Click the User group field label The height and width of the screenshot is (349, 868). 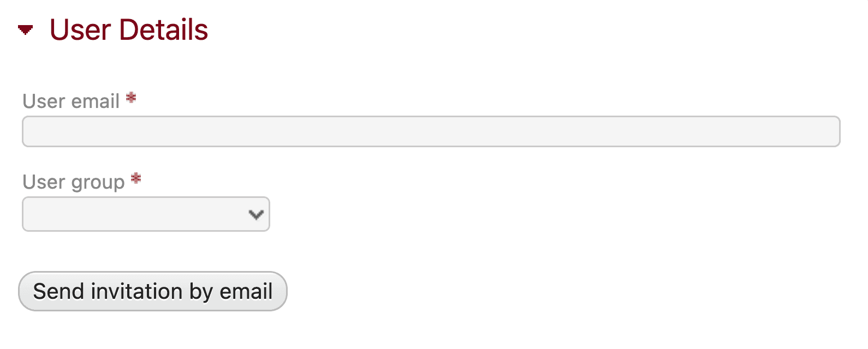73,181
